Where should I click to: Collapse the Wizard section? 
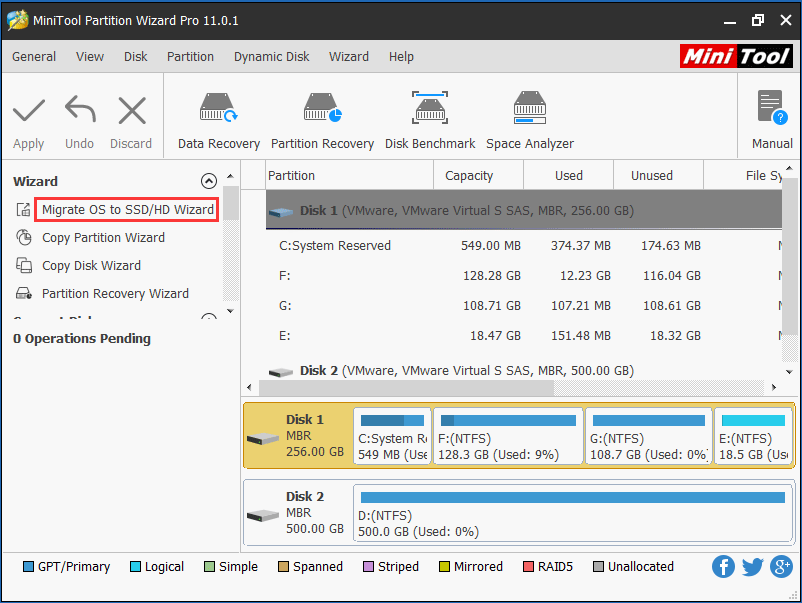209,181
